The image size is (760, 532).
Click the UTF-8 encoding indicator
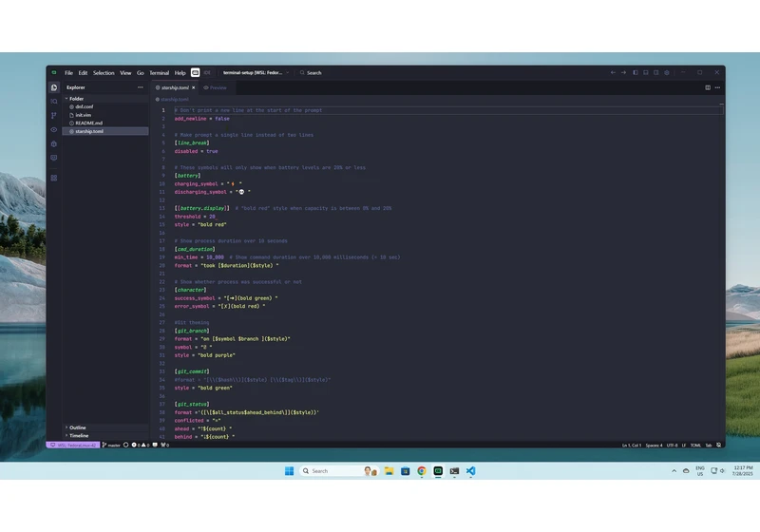coord(673,446)
